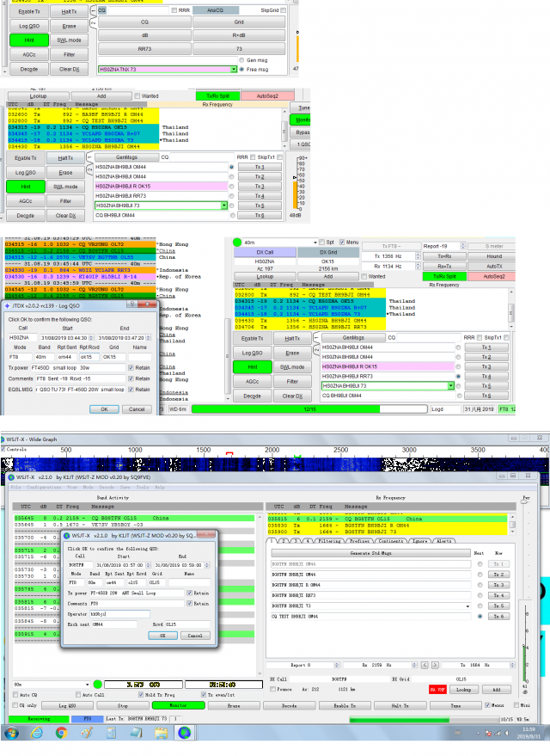Click the Tx=Rx button
The width and height of the screenshot is (550, 756).
click(x=444, y=256)
